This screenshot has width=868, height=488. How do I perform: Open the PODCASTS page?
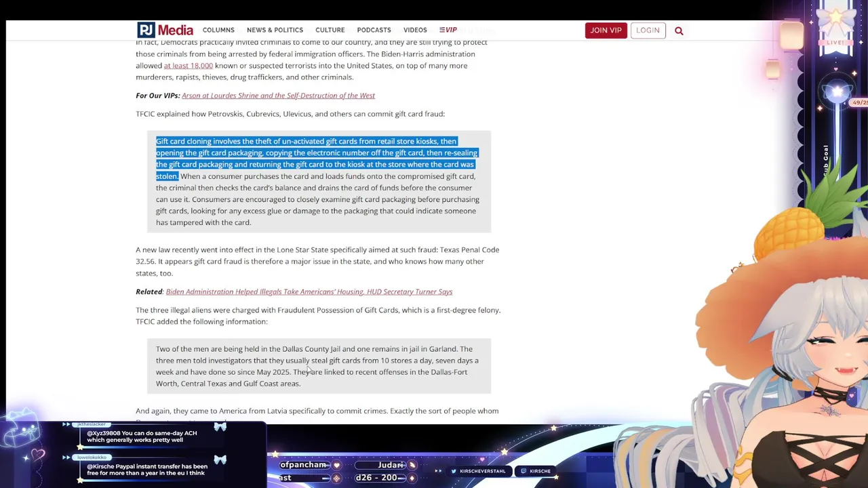pos(374,30)
